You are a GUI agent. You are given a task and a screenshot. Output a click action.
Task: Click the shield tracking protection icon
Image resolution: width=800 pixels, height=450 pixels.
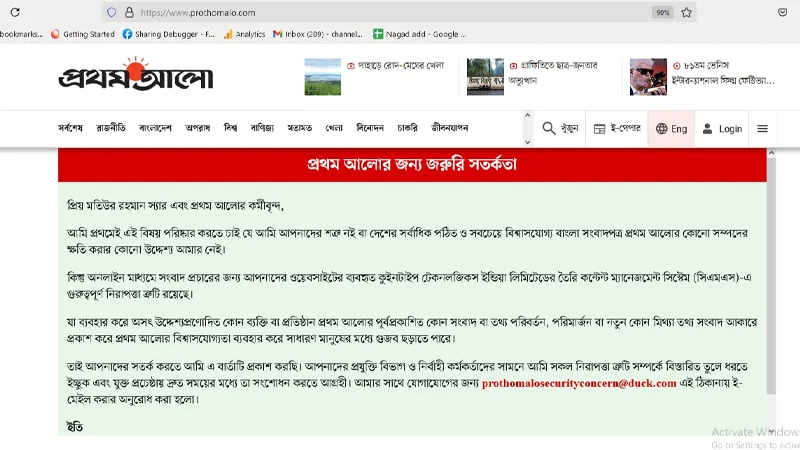(112, 13)
